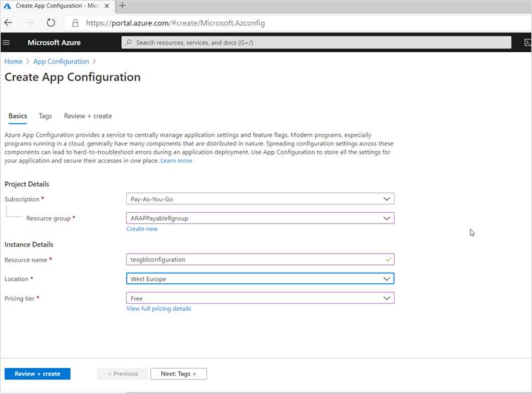Image resolution: width=532 pixels, height=394 pixels.
Task: Open the Resource group dropdown
Action: [x=386, y=218]
